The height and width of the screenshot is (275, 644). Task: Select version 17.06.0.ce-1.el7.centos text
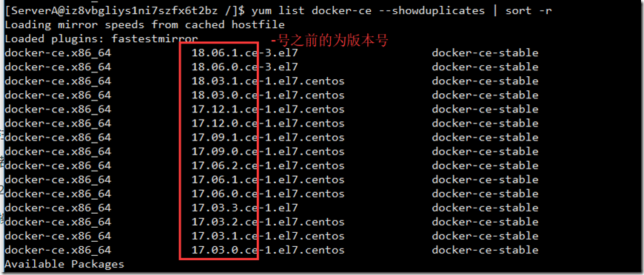click(x=268, y=194)
